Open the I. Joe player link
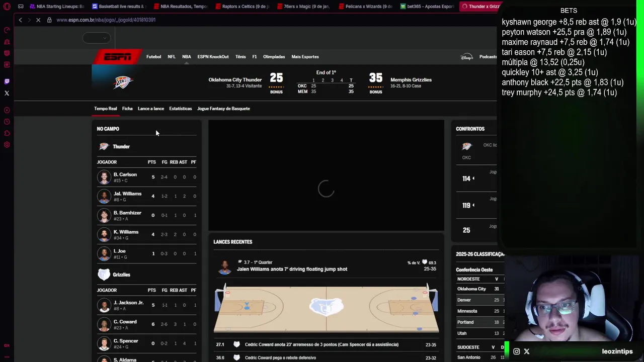The height and width of the screenshot is (362, 644). (x=120, y=251)
